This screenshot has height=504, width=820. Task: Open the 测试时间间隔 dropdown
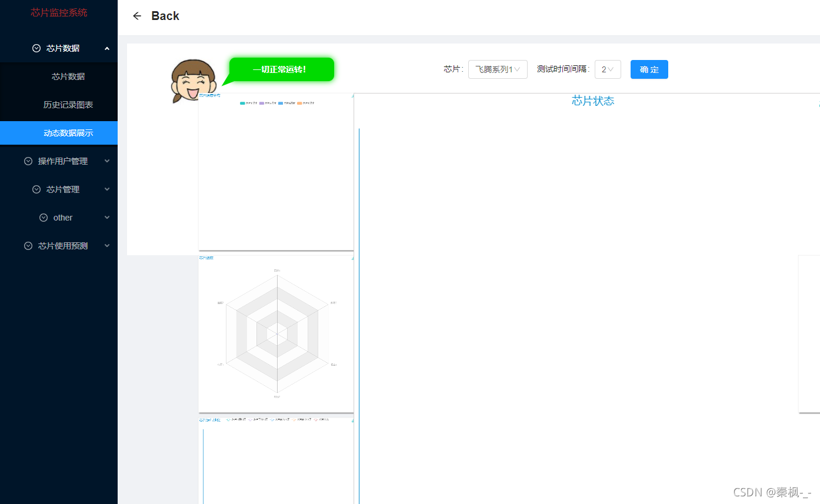click(607, 69)
